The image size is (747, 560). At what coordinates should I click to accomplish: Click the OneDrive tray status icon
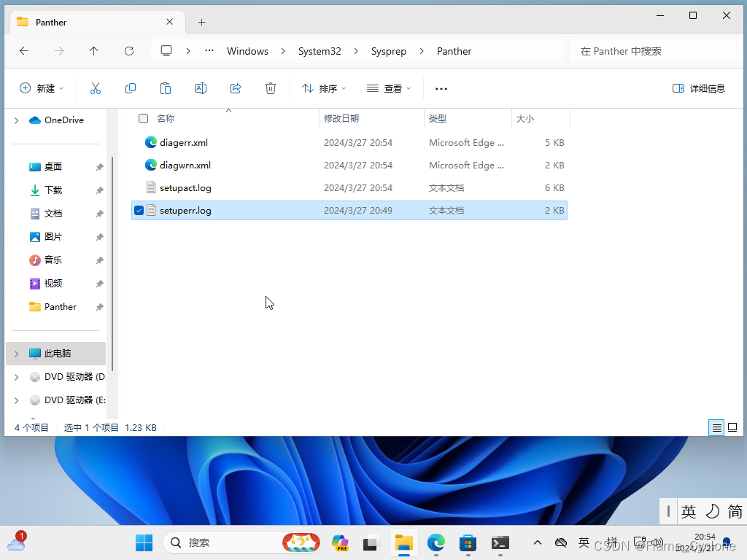tap(561, 542)
